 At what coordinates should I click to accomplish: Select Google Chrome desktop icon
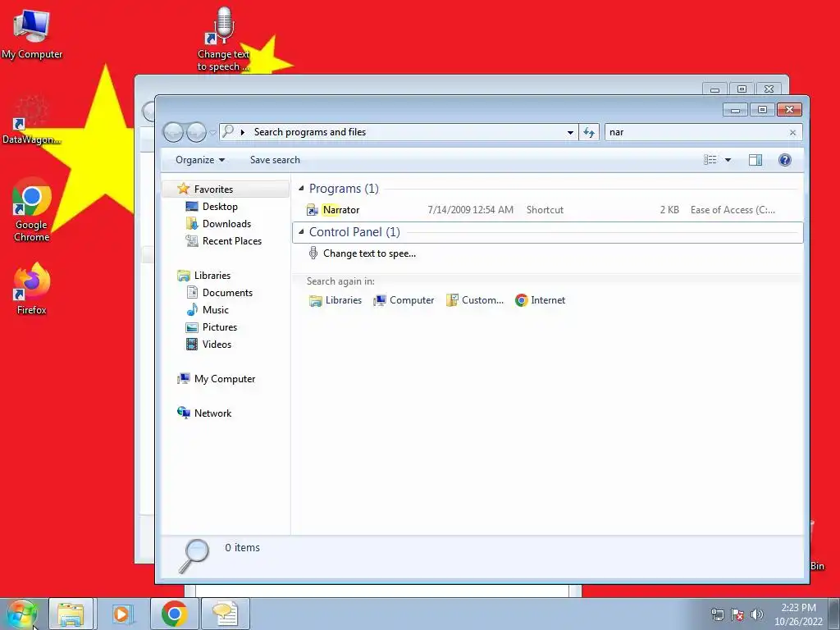coord(32,209)
